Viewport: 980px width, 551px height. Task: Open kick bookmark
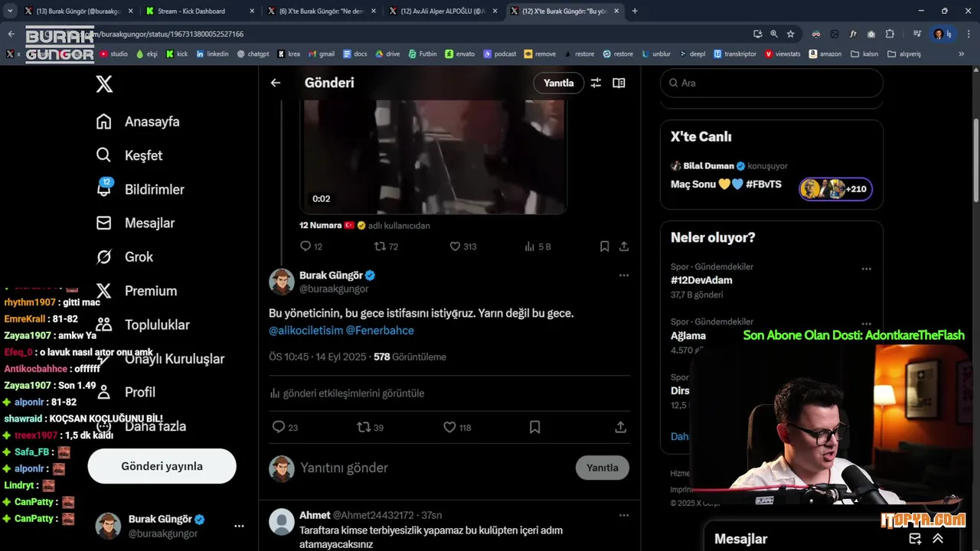click(175, 54)
